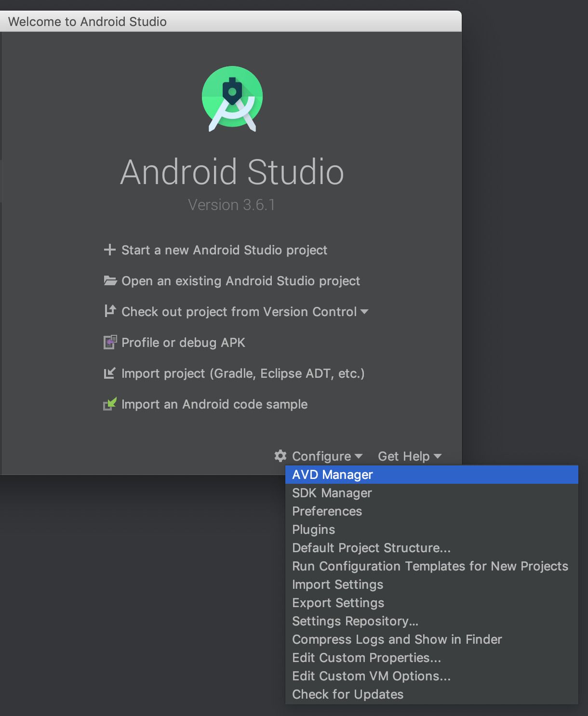Click the large Android Studio heading

tap(232, 172)
